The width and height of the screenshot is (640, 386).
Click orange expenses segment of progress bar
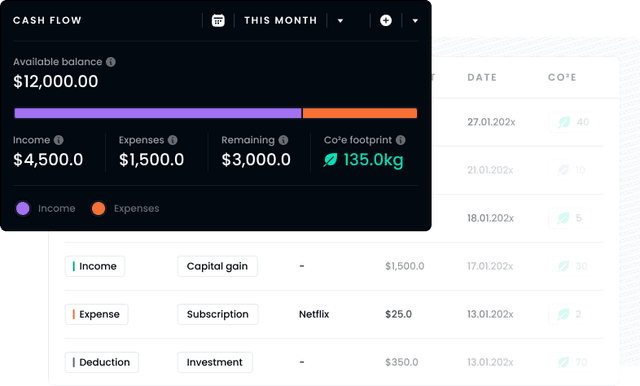(360, 113)
